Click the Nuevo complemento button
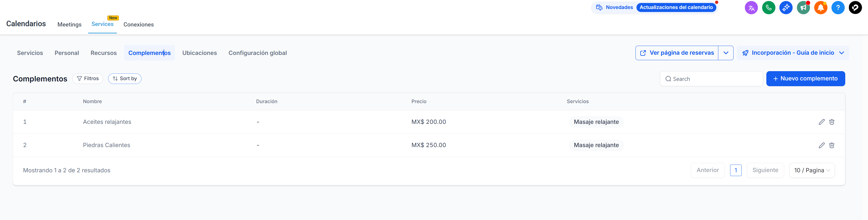868x220 pixels. (x=805, y=79)
